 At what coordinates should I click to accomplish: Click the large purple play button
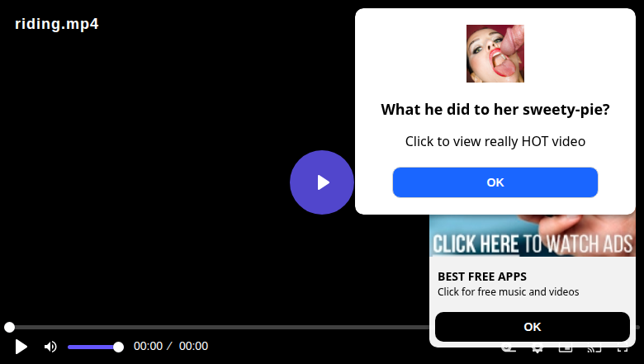coord(322,182)
